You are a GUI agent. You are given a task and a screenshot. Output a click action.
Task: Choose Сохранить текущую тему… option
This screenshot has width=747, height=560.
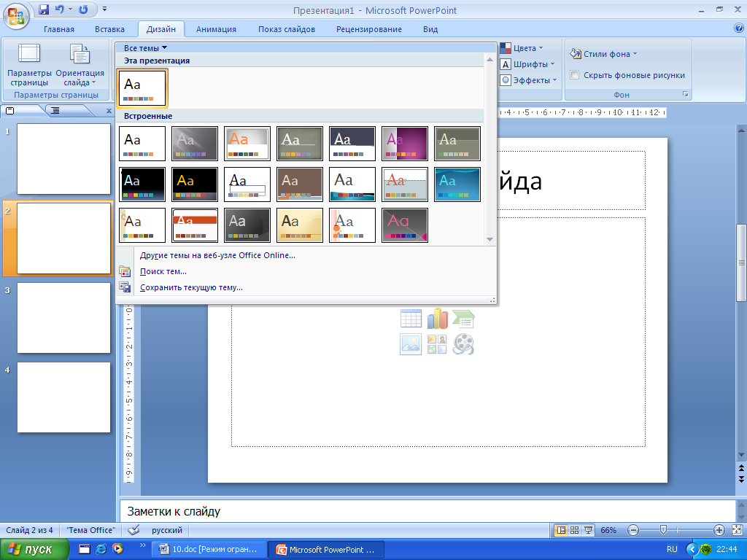[x=192, y=287]
